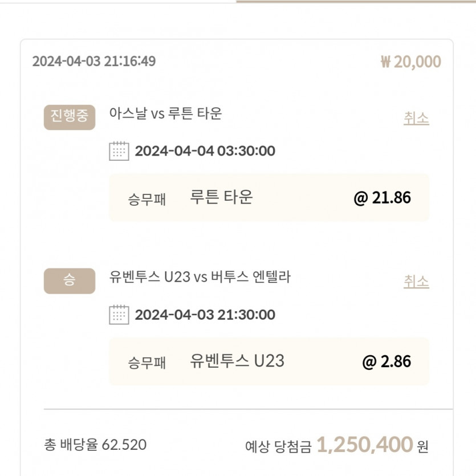Image resolution: width=476 pixels, height=476 pixels.
Task: Click the 2024-04-04 03:30:00 kickoff time
Action: [205, 151]
